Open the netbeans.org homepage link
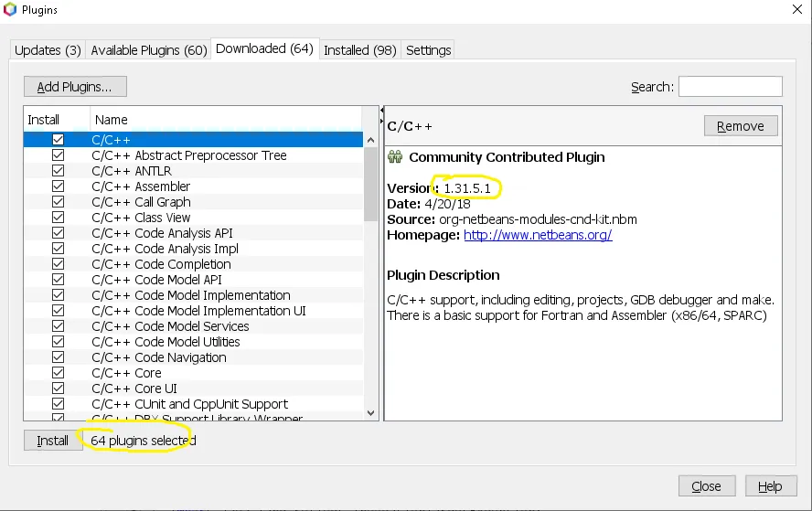812x511 pixels. (538, 235)
